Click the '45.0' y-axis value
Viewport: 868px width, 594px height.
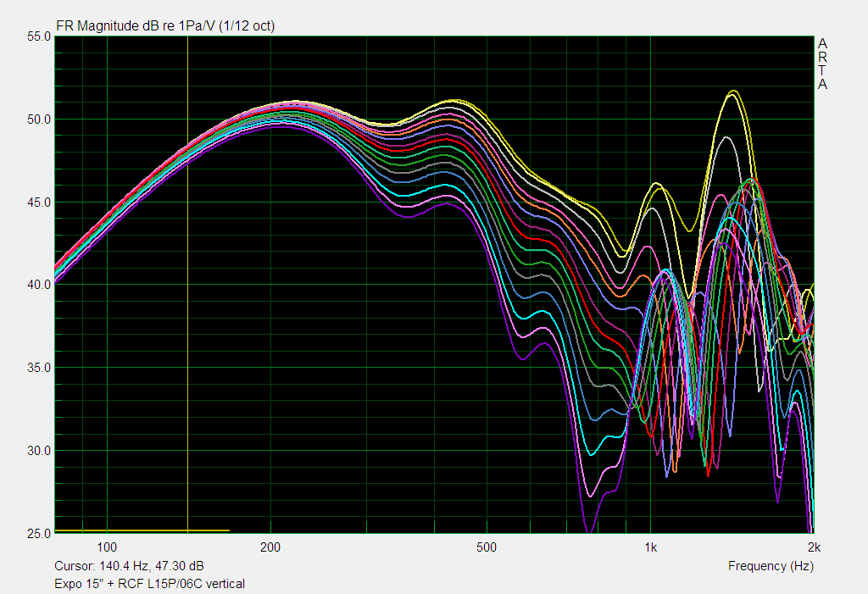pyautogui.click(x=39, y=203)
